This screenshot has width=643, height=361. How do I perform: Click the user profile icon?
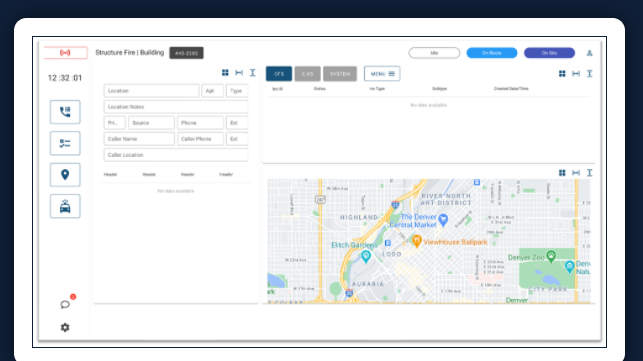[589, 53]
